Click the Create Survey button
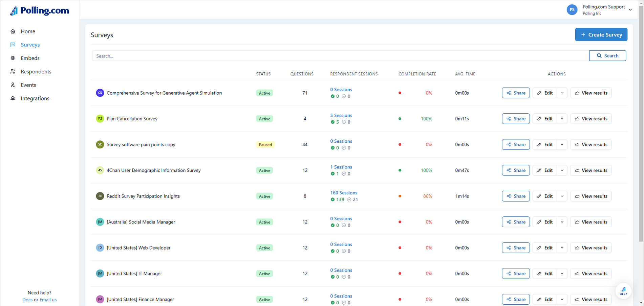Image resolution: width=644 pixels, height=306 pixels. tap(601, 34)
